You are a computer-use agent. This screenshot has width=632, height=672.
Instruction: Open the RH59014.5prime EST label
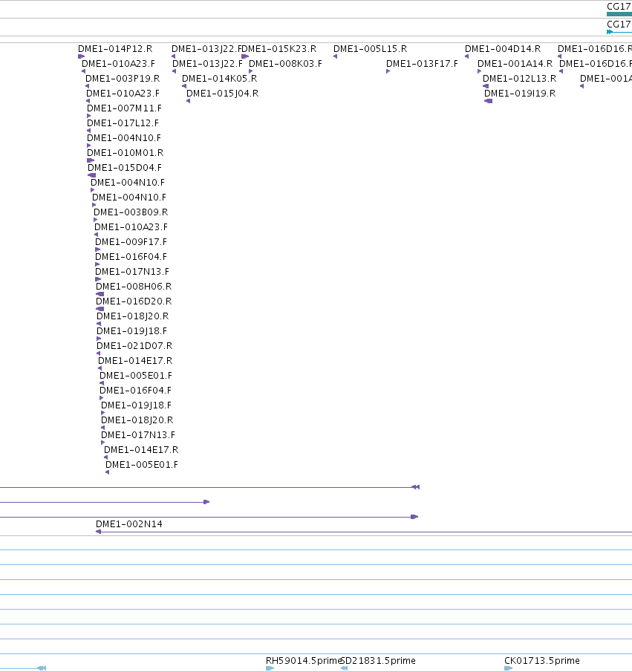[303, 660]
